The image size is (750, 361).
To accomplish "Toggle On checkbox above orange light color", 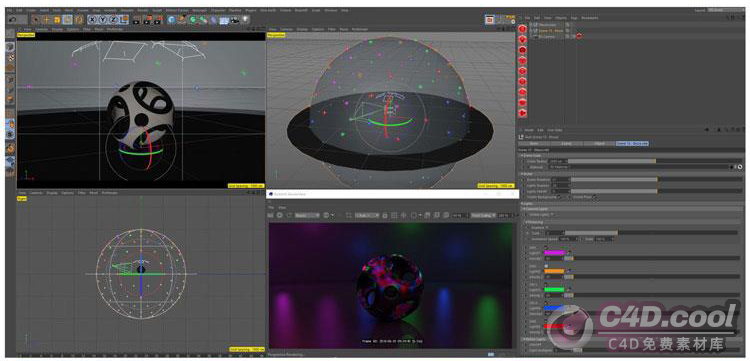I will [546, 266].
